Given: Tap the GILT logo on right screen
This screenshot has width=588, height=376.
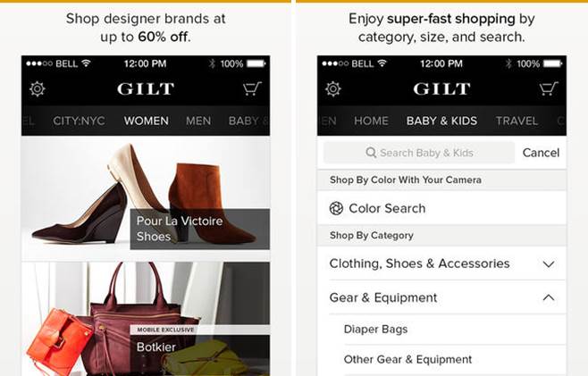Looking at the screenshot, I should [441, 88].
